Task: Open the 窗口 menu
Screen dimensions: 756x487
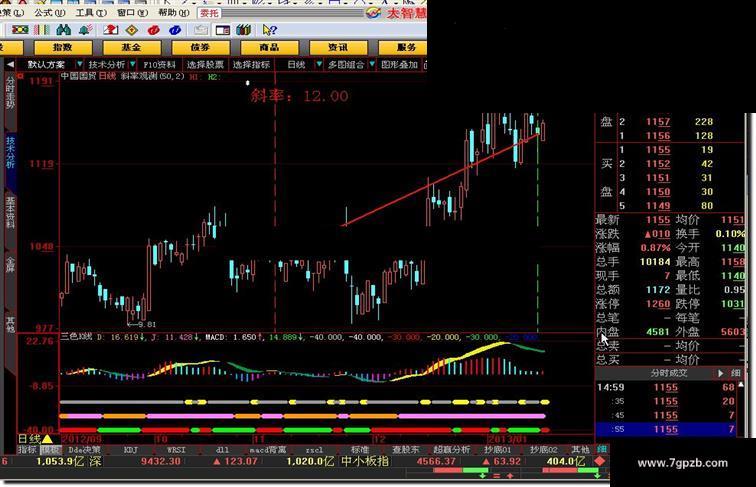Action: point(132,13)
